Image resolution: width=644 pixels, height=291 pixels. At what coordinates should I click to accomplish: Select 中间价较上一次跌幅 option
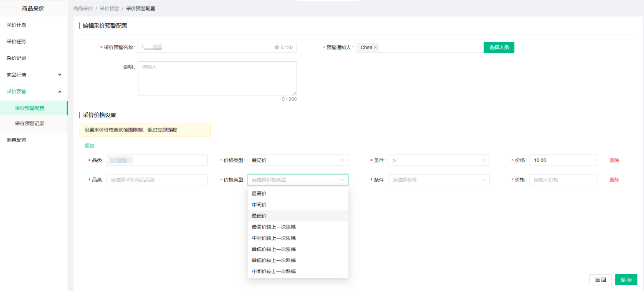click(x=298, y=271)
